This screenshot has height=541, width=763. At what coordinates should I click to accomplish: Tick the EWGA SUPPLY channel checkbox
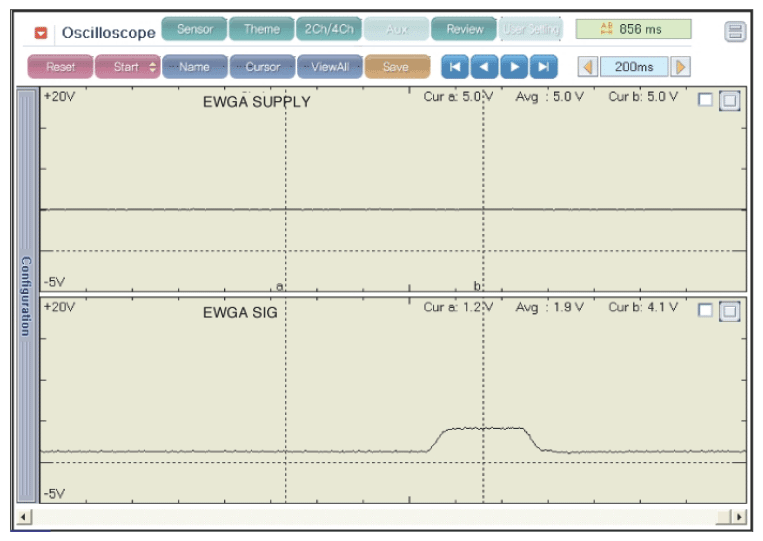[x=705, y=100]
